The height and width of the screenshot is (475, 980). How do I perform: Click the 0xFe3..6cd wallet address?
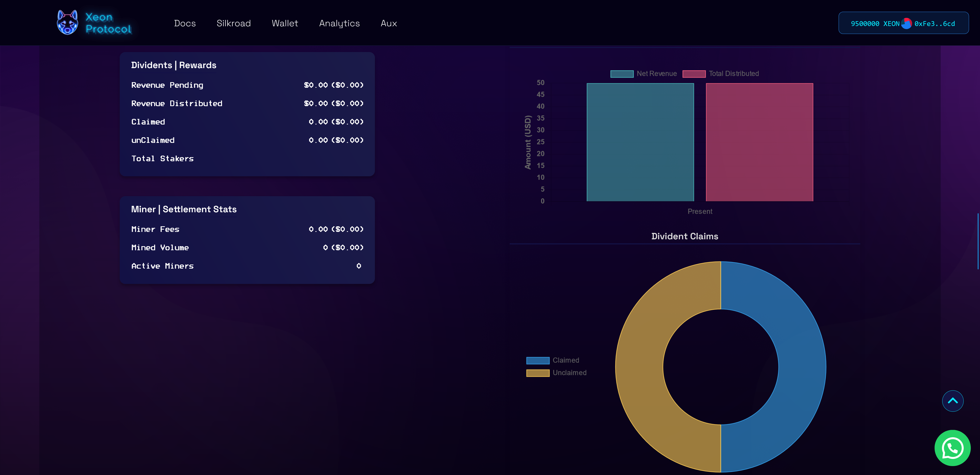pos(934,23)
